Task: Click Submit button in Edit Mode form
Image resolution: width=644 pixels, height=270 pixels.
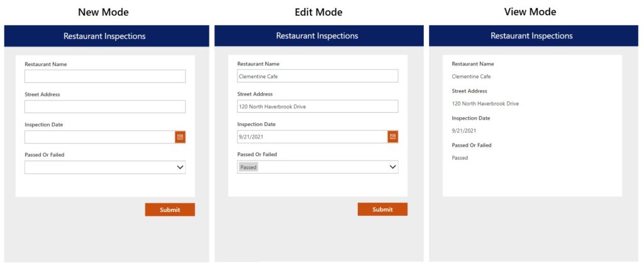Action: [x=382, y=210]
